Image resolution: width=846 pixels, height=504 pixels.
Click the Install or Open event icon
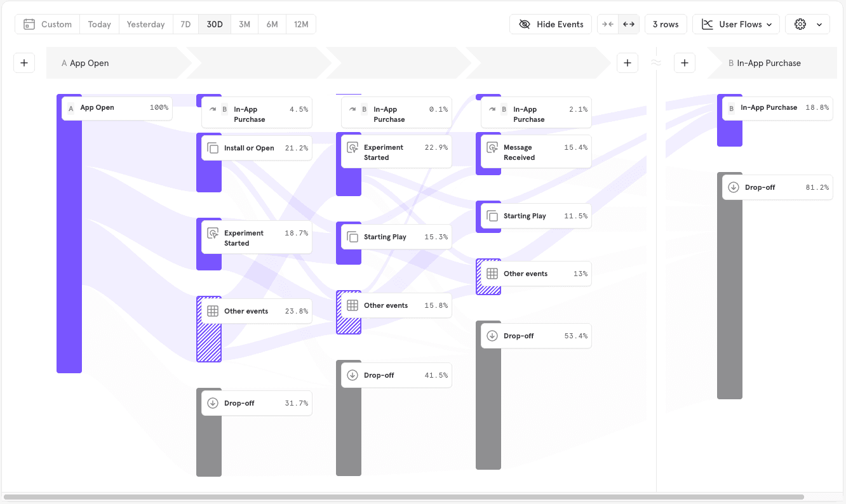pyautogui.click(x=213, y=148)
